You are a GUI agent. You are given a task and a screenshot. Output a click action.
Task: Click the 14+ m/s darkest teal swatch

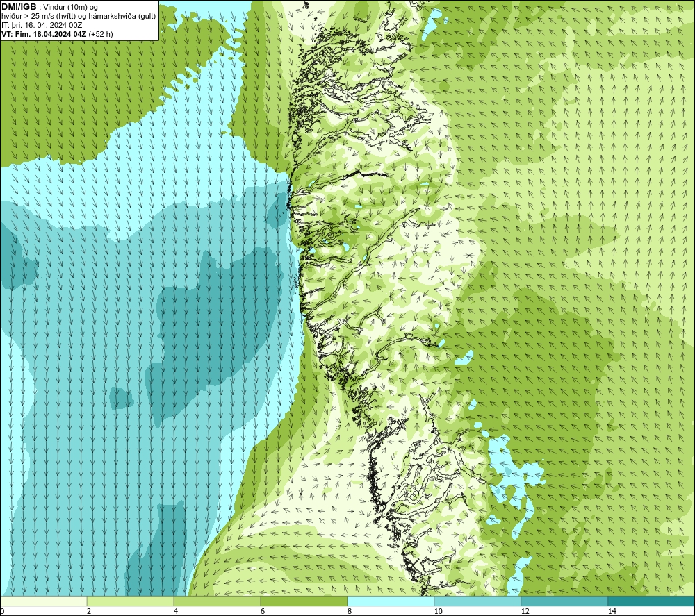pos(652,601)
